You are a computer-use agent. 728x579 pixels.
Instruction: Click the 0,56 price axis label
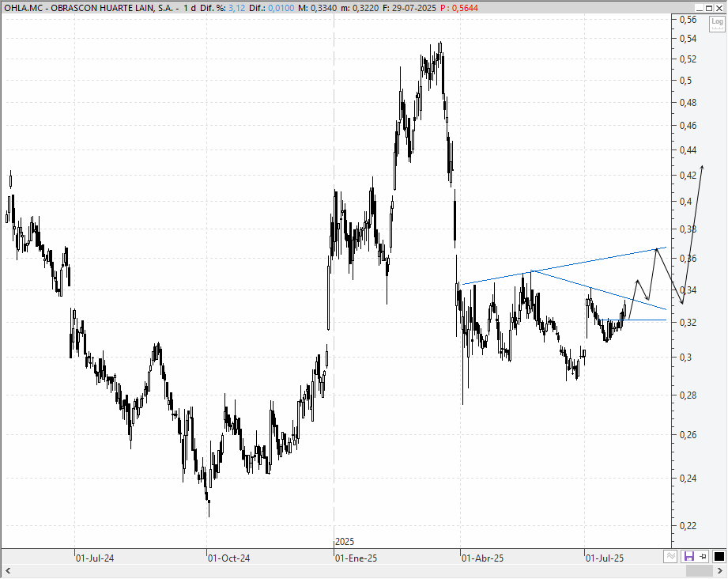(688, 20)
